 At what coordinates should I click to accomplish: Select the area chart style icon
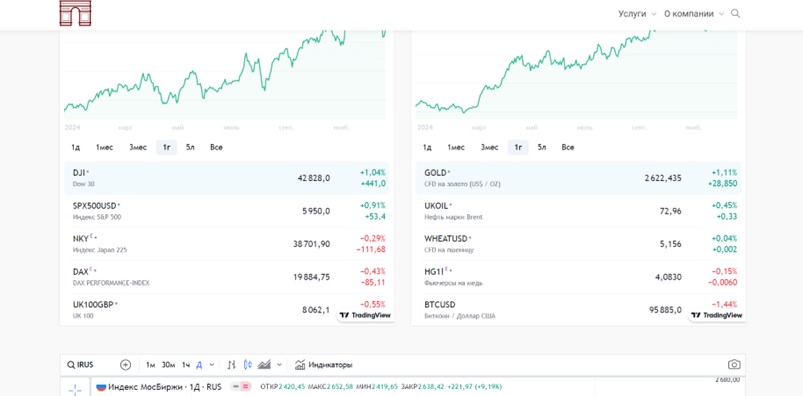click(264, 365)
